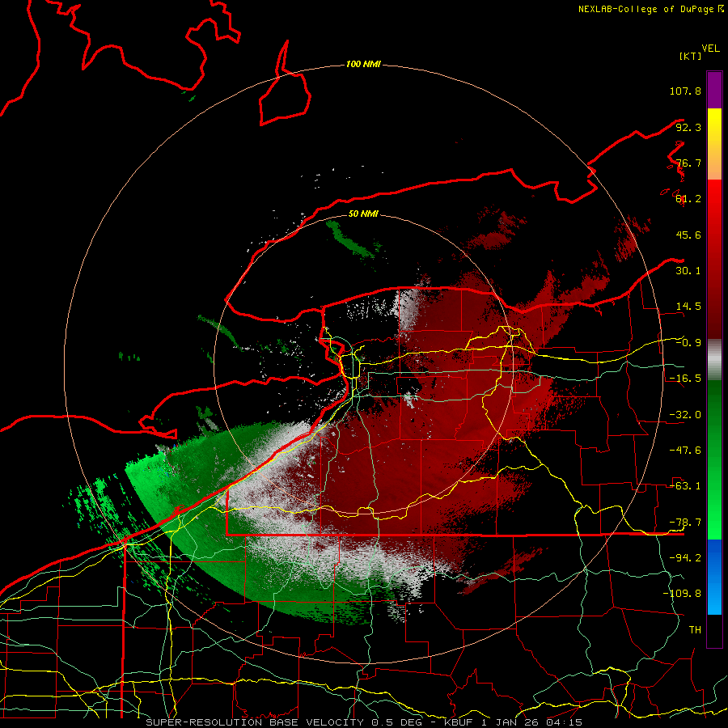Screen dimensions: 728x728
Task: Click the [KT] units label
Action: point(691,56)
